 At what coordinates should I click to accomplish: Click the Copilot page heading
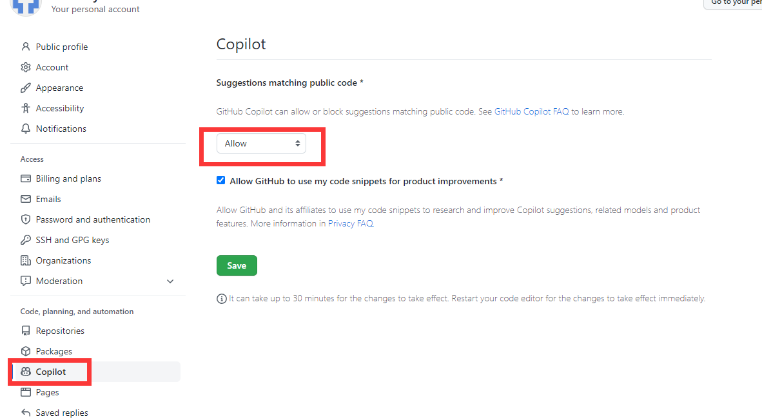(241, 44)
